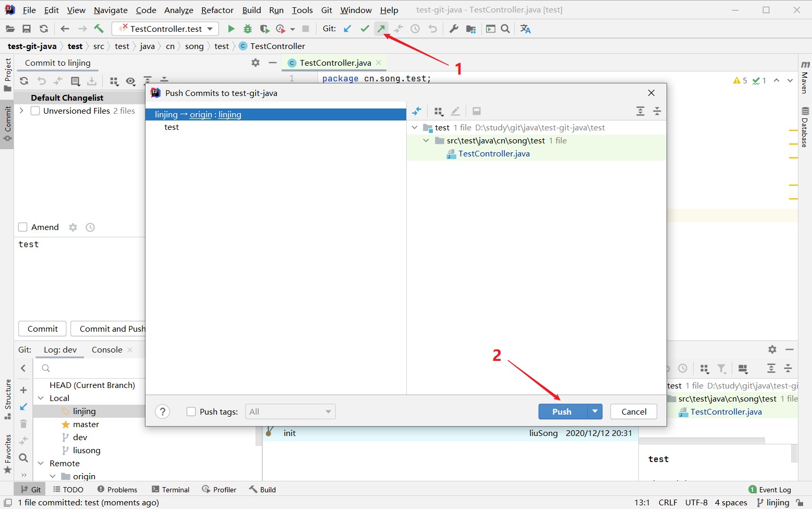Click the new branch plus icon
Image resolution: width=812 pixels, height=509 pixels.
coord(23,390)
